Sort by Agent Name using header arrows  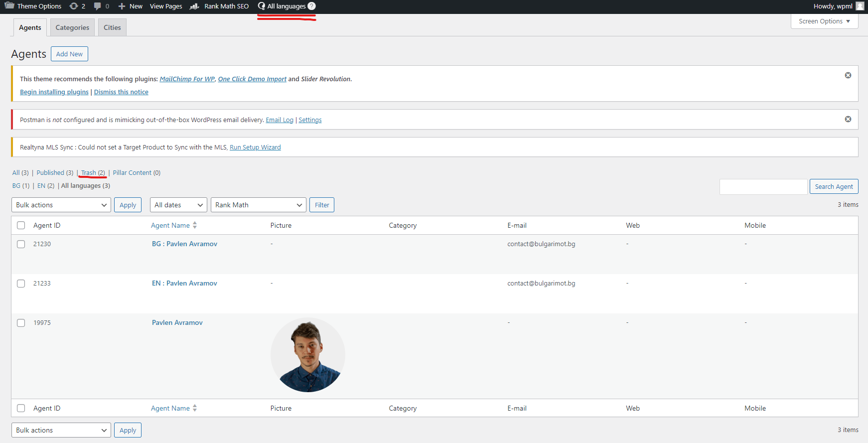(x=195, y=225)
